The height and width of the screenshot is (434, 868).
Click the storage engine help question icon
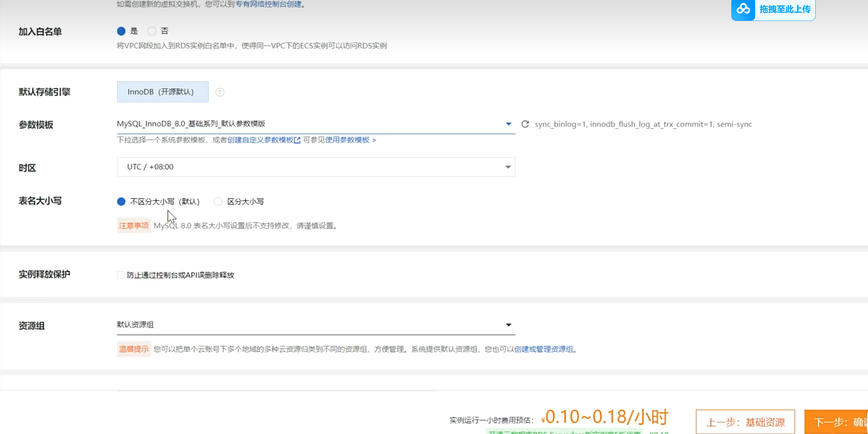(220, 92)
